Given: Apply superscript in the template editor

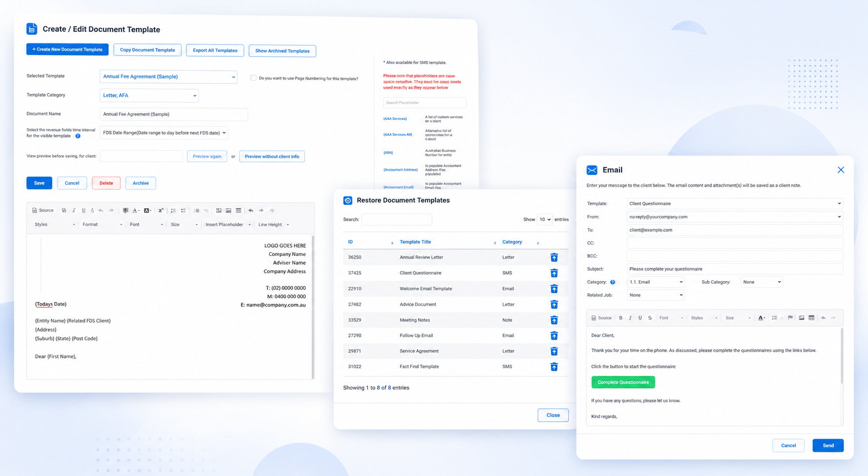Looking at the screenshot, I should (161, 210).
